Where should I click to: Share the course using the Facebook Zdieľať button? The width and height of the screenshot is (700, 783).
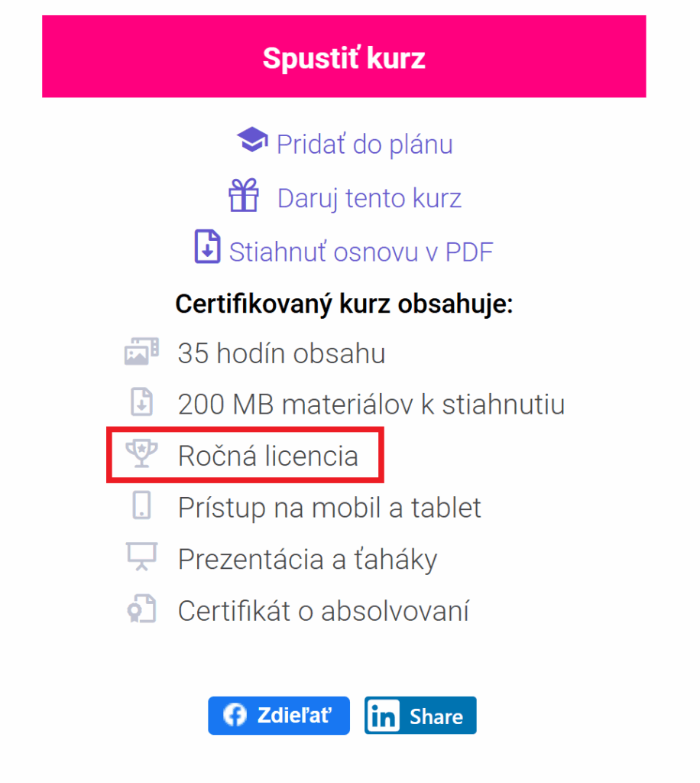[x=278, y=715]
